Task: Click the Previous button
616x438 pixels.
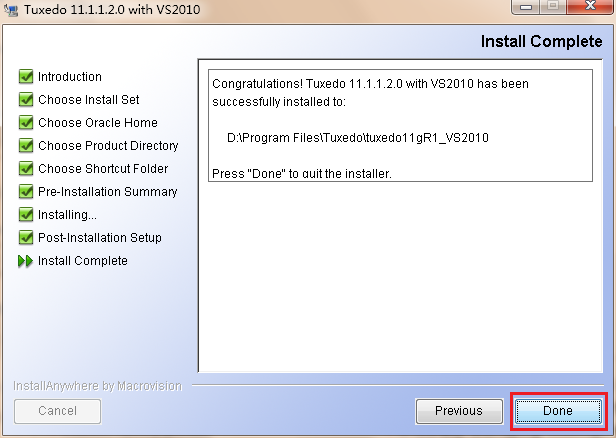Action: point(459,410)
